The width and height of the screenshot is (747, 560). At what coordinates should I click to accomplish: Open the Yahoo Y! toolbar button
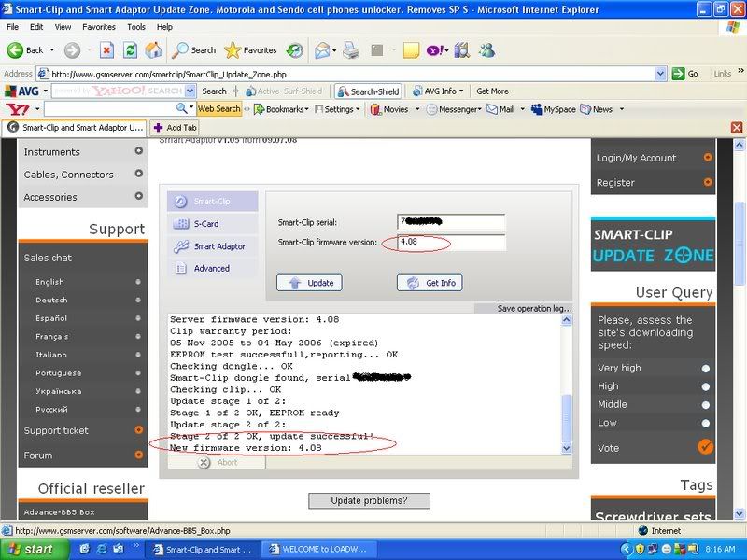[x=435, y=50]
